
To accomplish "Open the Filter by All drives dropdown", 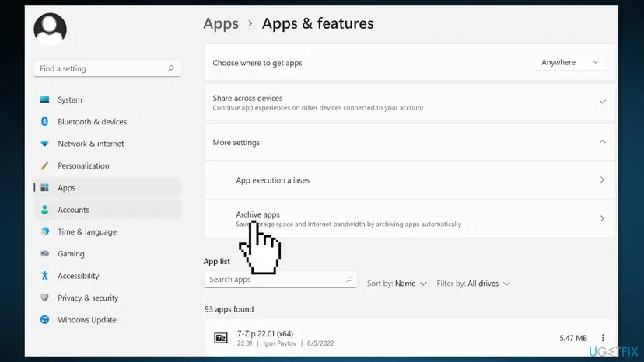I will click(473, 284).
